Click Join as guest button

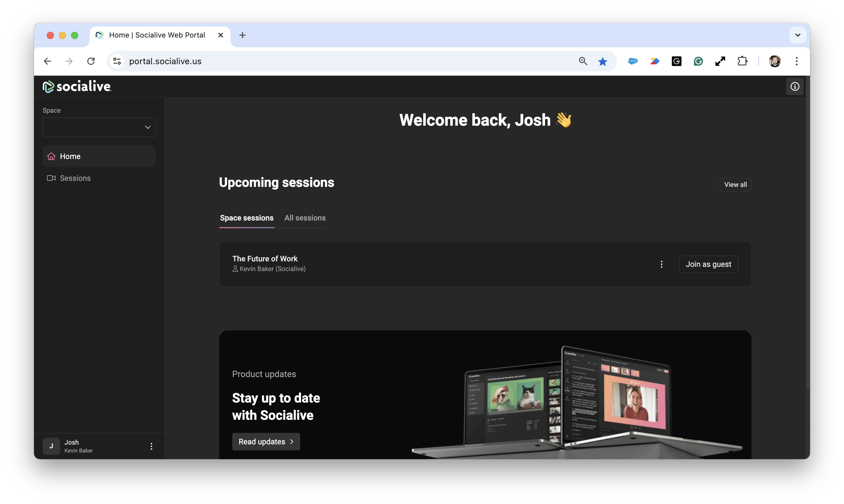708,264
